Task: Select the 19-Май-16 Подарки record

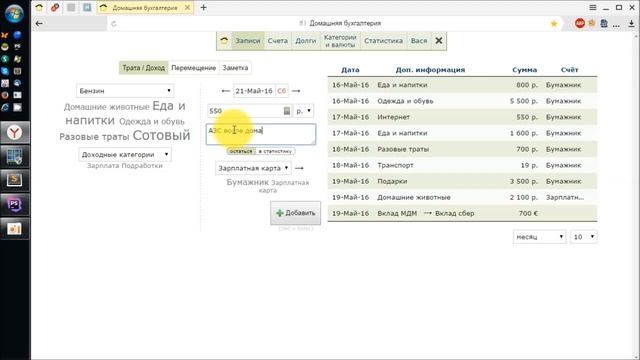Action: click(462, 181)
